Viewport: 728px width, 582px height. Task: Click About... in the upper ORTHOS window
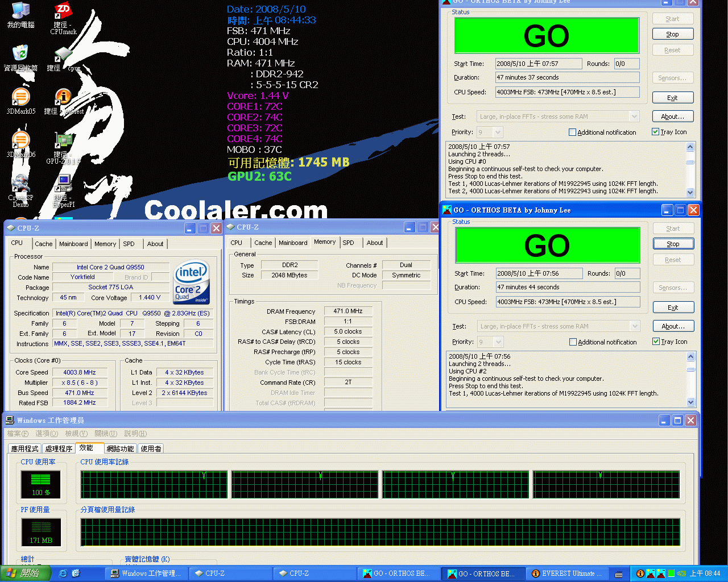(x=672, y=117)
